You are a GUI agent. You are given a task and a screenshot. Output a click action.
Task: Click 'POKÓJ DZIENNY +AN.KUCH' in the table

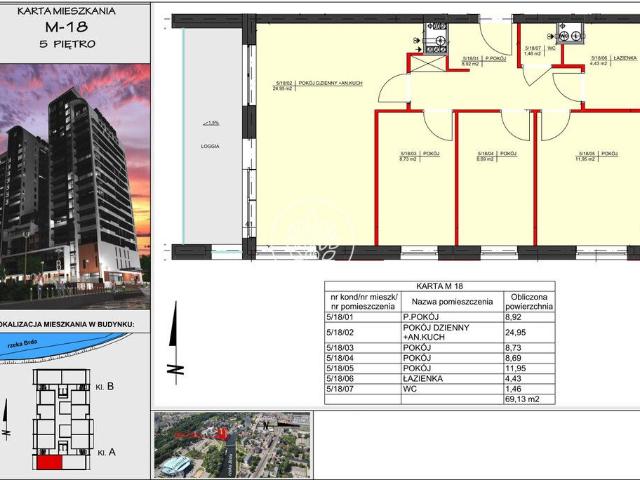pyautogui.click(x=436, y=332)
